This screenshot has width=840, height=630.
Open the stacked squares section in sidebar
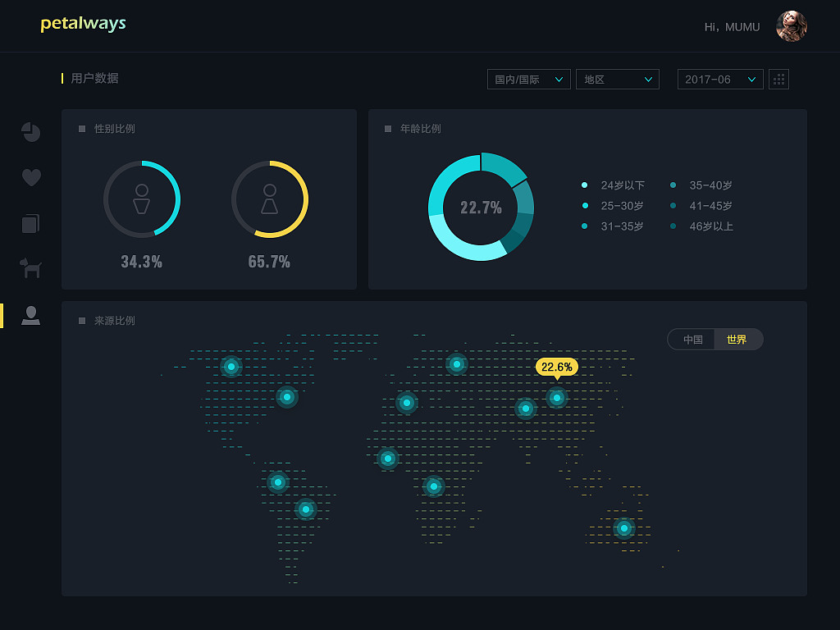[30, 223]
